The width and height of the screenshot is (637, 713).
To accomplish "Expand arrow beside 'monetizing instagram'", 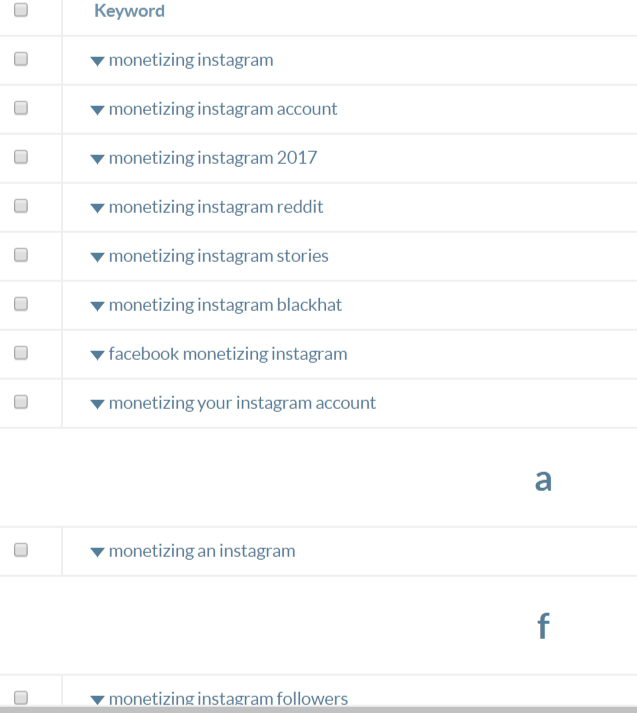I will (97, 61).
